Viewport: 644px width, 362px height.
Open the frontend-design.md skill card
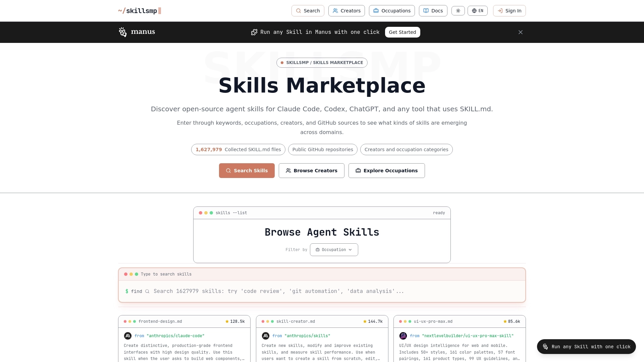(184, 339)
